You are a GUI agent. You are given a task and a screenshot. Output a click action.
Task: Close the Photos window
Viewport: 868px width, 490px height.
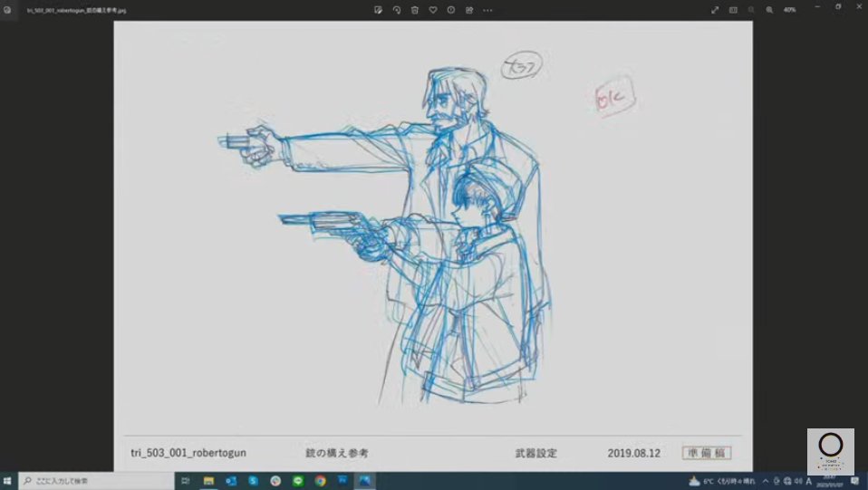(x=859, y=6)
